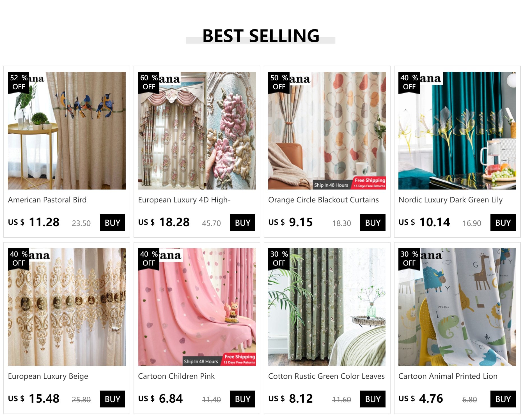523x420 pixels.
Task: Open the pink floral 4D curtain image
Action: click(197, 131)
